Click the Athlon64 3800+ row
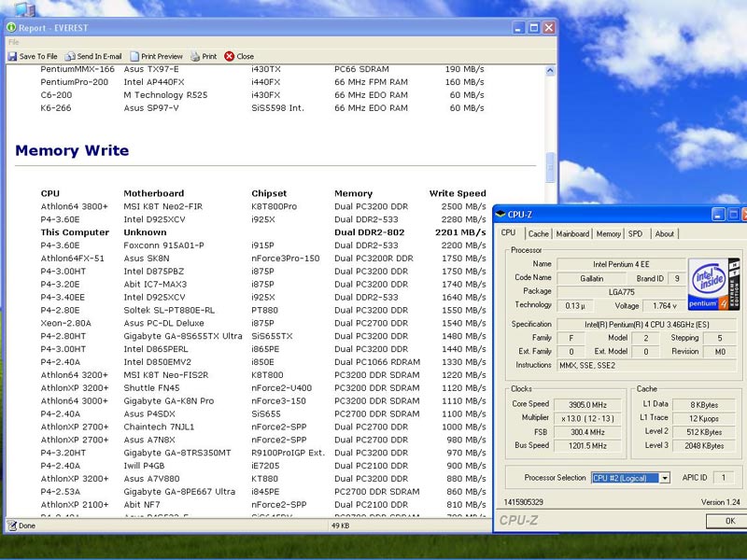 (263, 206)
